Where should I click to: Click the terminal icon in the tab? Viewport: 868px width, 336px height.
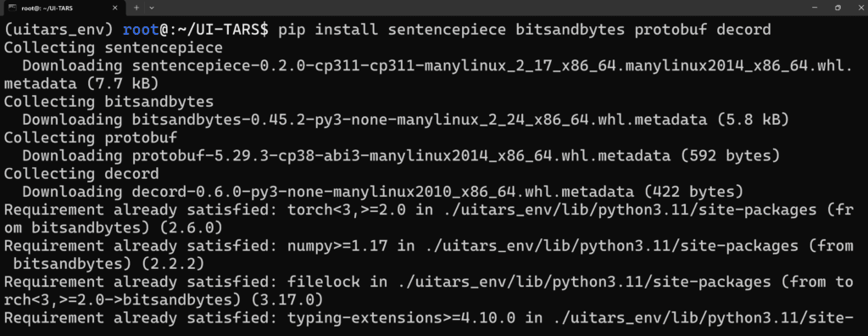(x=13, y=8)
